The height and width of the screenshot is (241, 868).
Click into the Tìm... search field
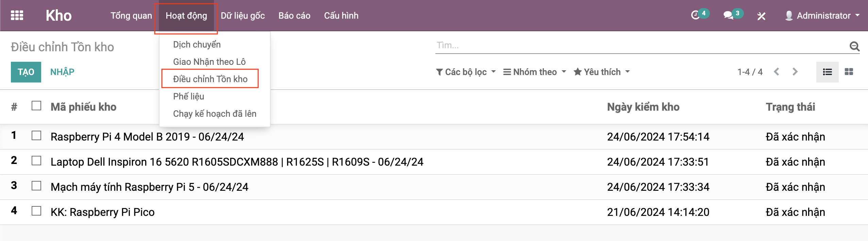pos(639,45)
